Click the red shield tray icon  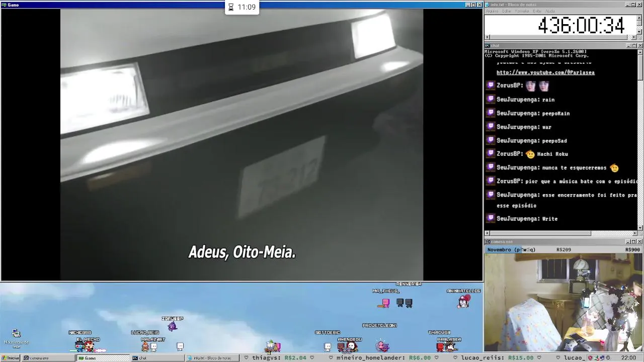(590, 358)
